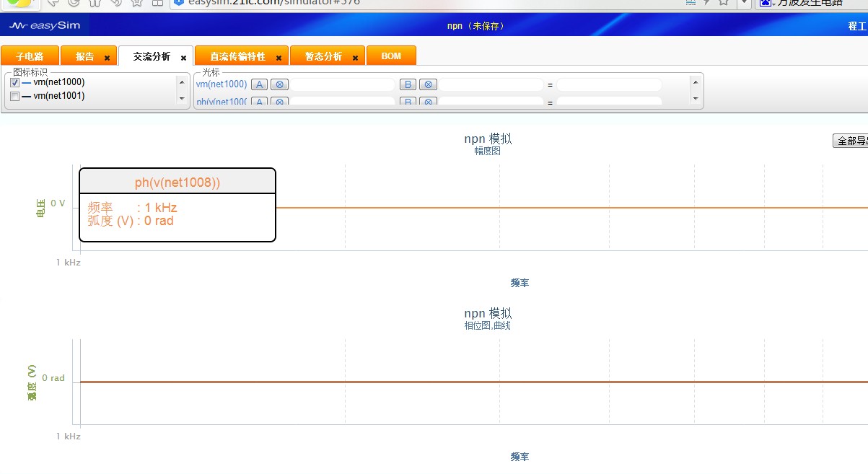Viewport: 868px width, 474px height.
Task: Click the 1 kHz tick on phase chart
Action: 69,436
